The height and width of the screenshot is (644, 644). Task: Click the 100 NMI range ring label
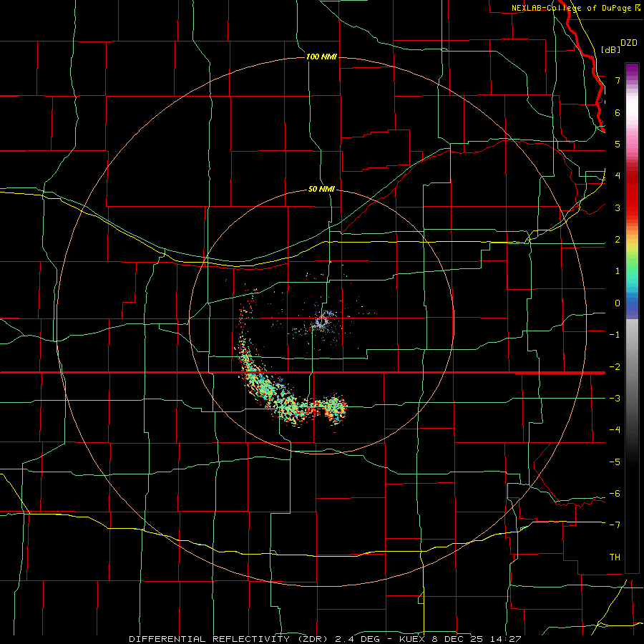[x=321, y=57]
